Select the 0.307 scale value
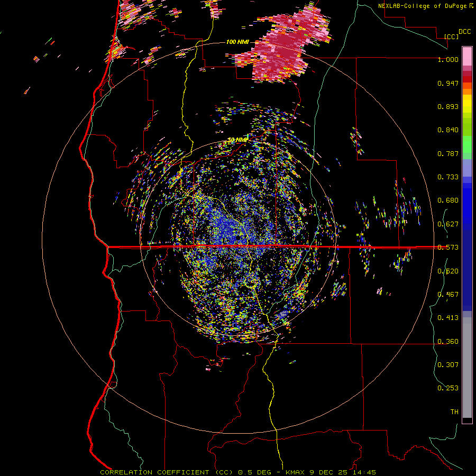The height and width of the screenshot is (476, 476). click(x=448, y=365)
